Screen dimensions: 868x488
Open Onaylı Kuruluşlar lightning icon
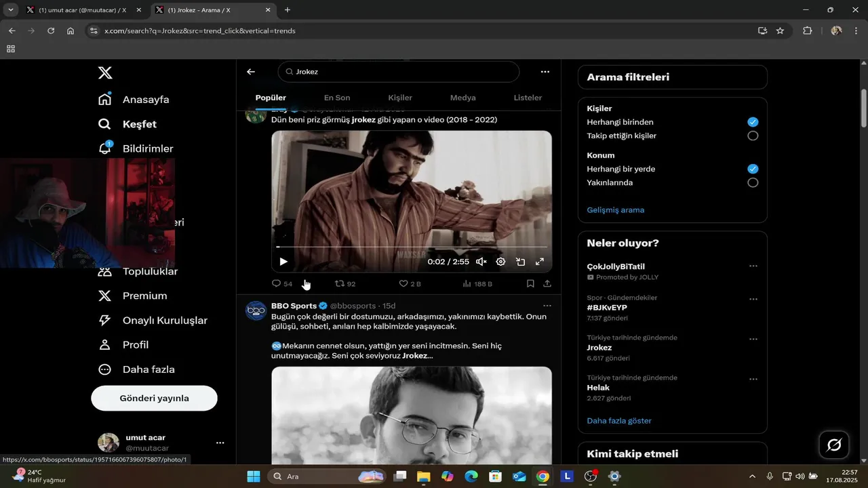coord(104,320)
